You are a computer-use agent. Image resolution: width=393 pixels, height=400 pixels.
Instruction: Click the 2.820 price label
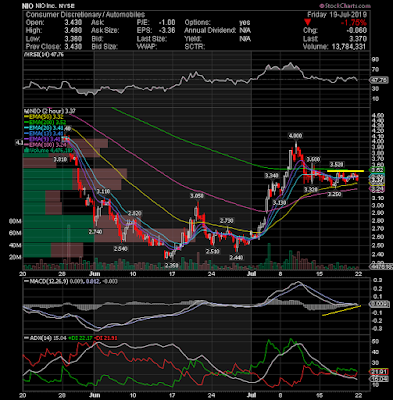click(135, 213)
